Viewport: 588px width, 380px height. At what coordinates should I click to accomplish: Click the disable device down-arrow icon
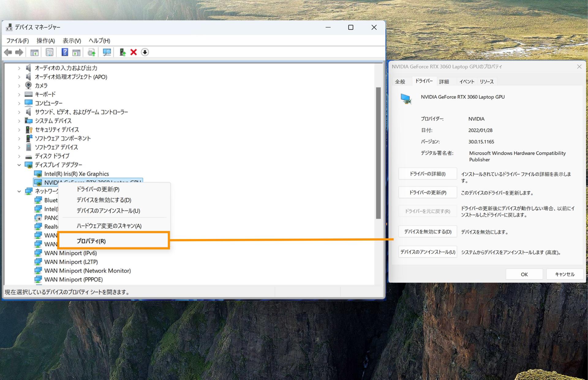point(145,52)
